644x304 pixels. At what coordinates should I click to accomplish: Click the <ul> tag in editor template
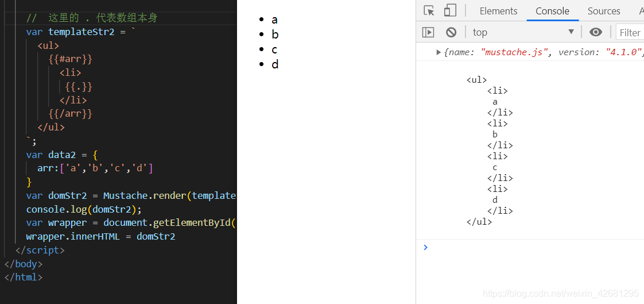48,45
